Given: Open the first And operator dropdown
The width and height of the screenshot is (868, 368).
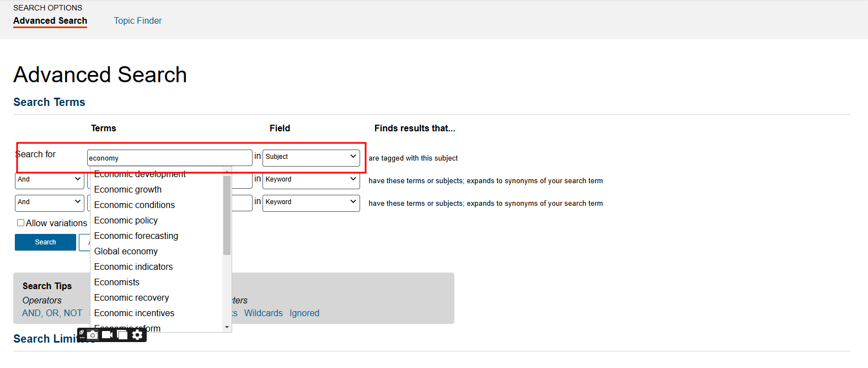Looking at the screenshot, I should (x=49, y=180).
